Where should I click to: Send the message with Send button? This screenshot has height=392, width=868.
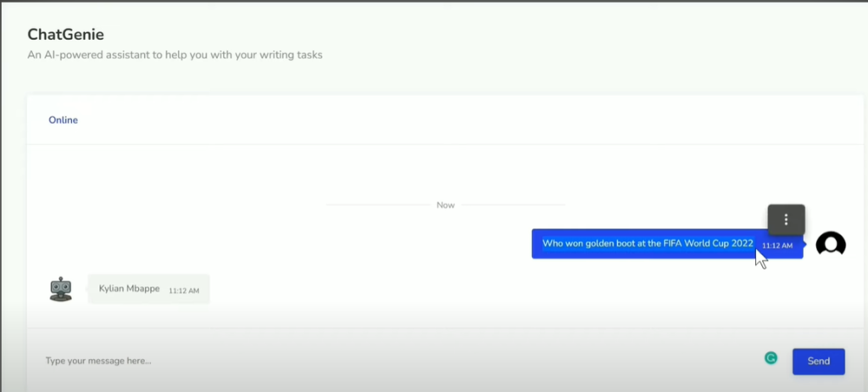click(818, 361)
